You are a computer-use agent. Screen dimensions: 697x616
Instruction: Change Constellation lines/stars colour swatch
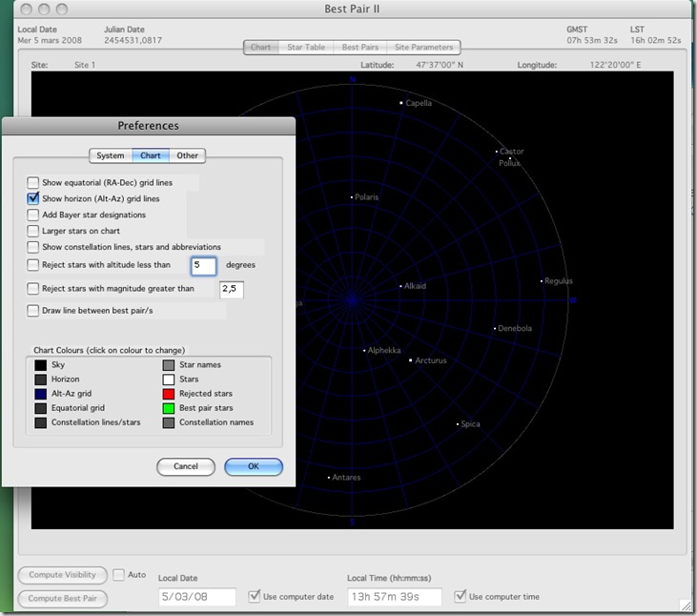(40, 422)
